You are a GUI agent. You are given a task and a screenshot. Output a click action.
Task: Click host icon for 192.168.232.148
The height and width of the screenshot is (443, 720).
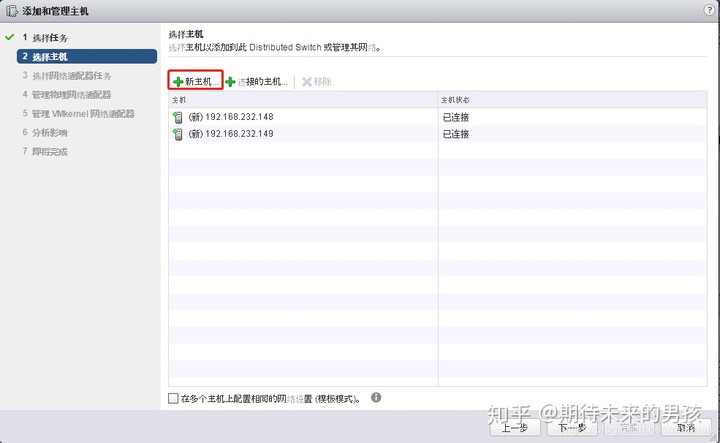(178, 118)
